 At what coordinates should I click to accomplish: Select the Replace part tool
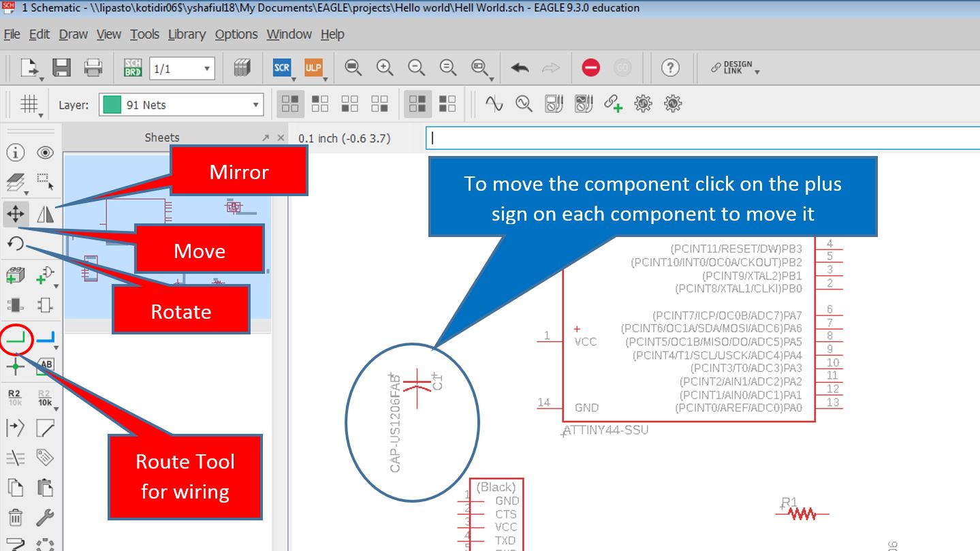[x=15, y=304]
